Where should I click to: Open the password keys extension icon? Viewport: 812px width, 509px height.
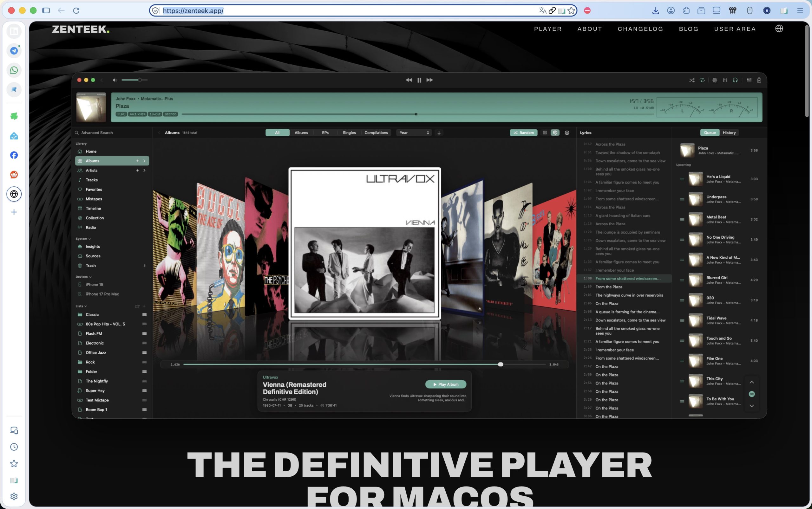(733, 11)
